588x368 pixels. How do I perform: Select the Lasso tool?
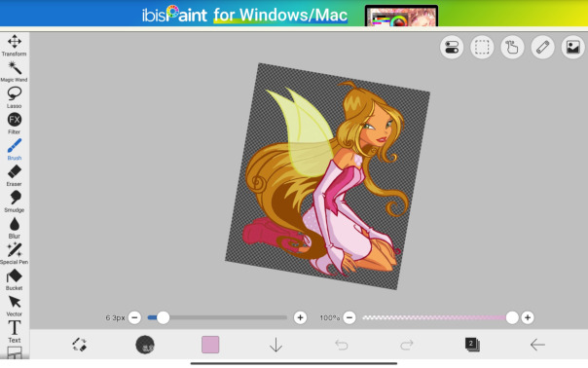15,97
